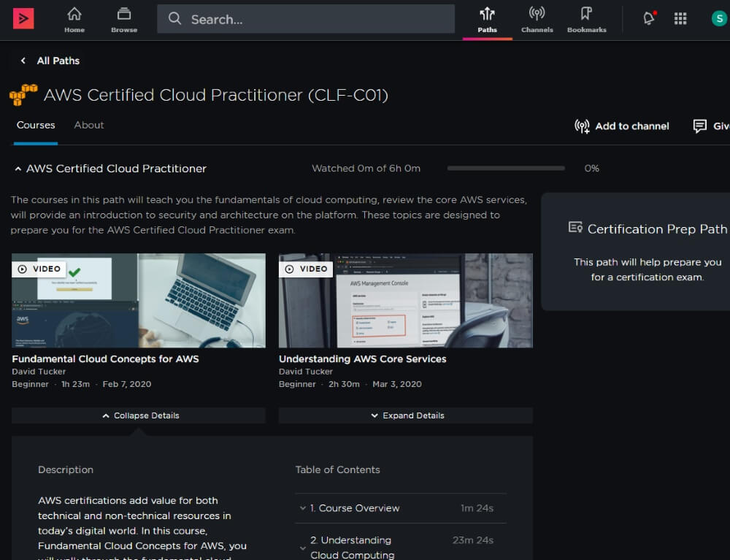The image size is (730, 560).
Task: Click the Certification Prep Path certificate icon
Action: click(575, 227)
